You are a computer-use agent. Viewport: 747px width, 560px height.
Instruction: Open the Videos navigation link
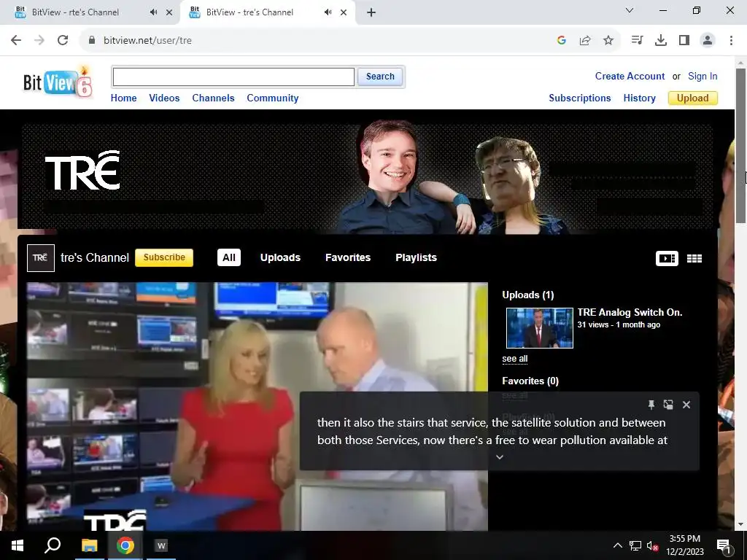tap(164, 98)
